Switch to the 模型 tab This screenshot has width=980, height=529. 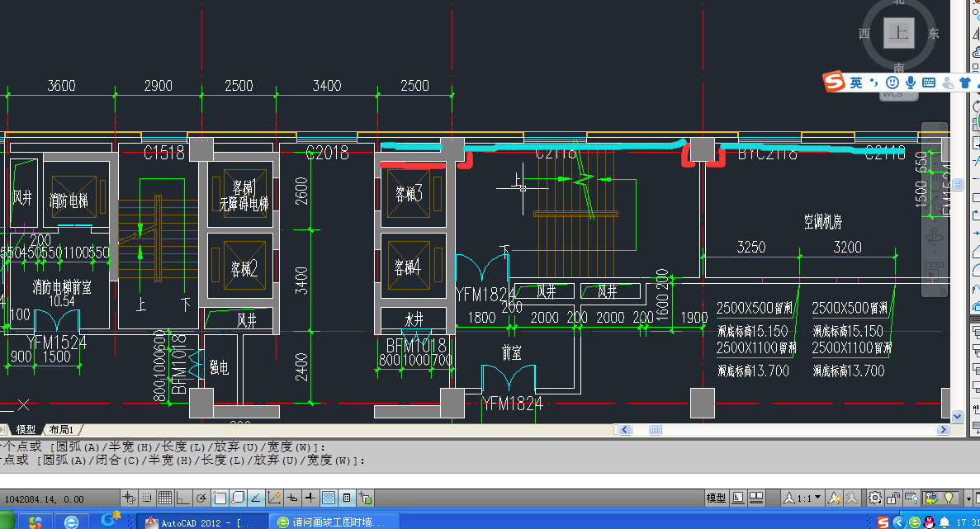click(x=26, y=430)
